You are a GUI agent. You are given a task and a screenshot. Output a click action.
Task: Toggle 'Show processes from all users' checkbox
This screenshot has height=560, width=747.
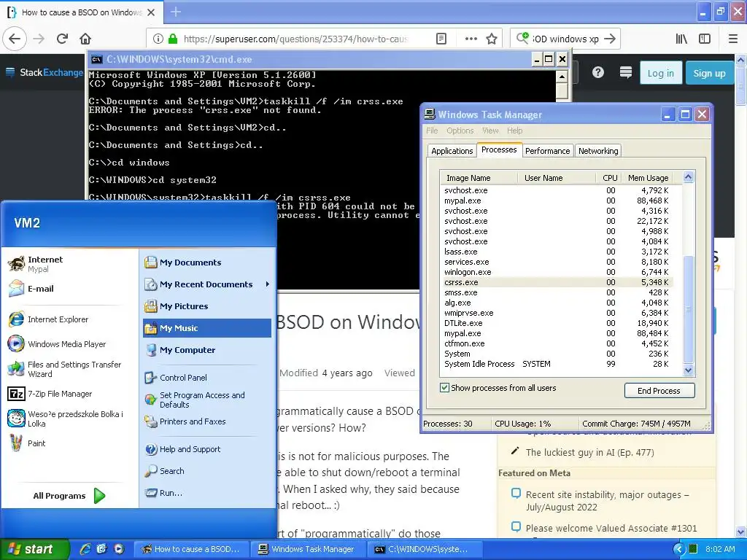pyautogui.click(x=444, y=388)
